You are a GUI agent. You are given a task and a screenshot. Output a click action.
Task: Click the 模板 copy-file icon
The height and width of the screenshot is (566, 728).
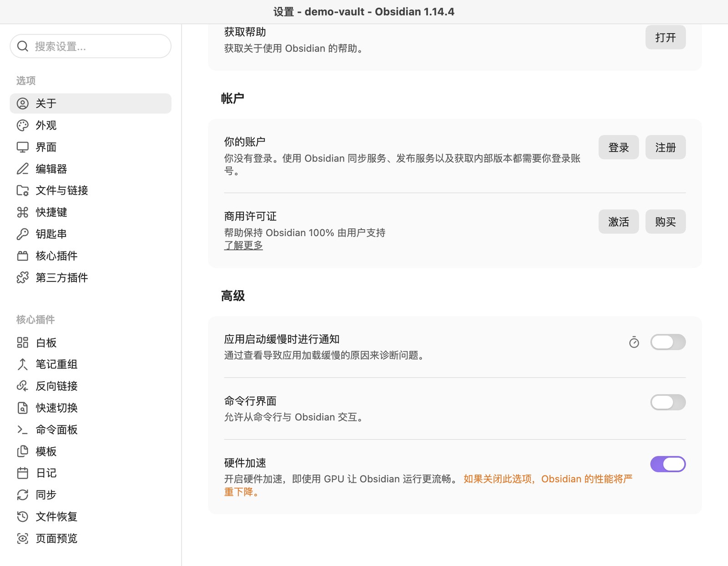coord(23,451)
